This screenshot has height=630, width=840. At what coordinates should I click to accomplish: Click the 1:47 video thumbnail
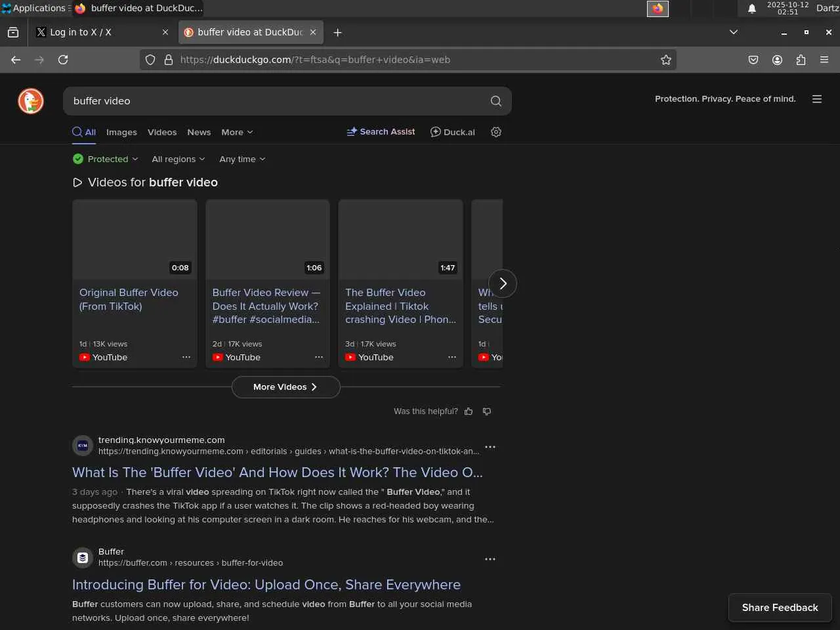pyautogui.click(x=400, y=240)
